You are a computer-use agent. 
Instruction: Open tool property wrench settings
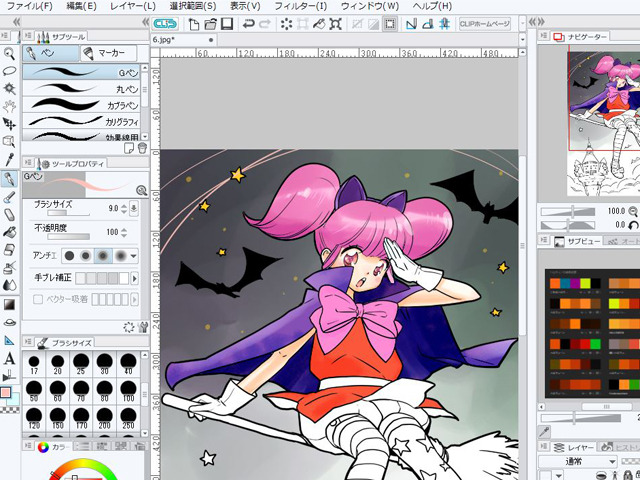(x=143, y=327)
